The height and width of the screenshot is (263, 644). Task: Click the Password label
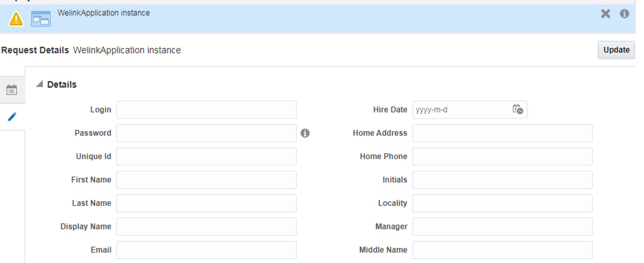(x=93, y=133)
